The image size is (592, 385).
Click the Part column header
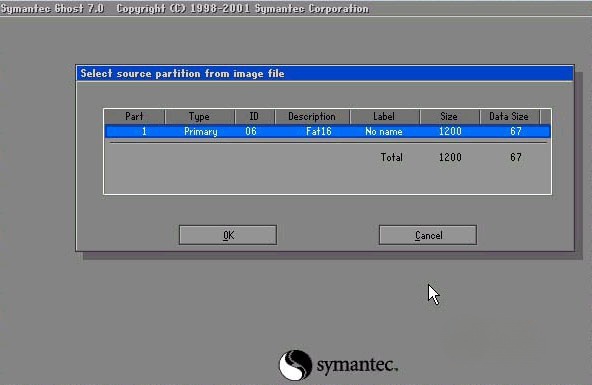134,116
